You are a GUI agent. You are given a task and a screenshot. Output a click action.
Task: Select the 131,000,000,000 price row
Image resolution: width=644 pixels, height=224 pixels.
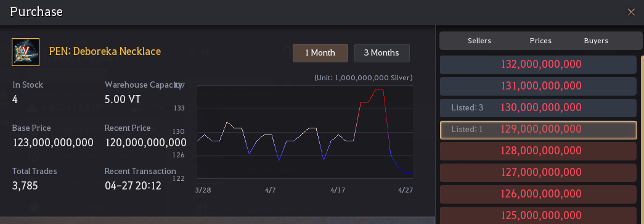(538, 86)
